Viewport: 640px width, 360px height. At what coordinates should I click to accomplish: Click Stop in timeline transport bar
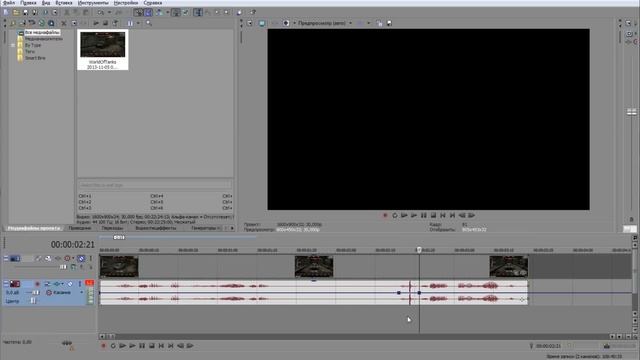152,346
